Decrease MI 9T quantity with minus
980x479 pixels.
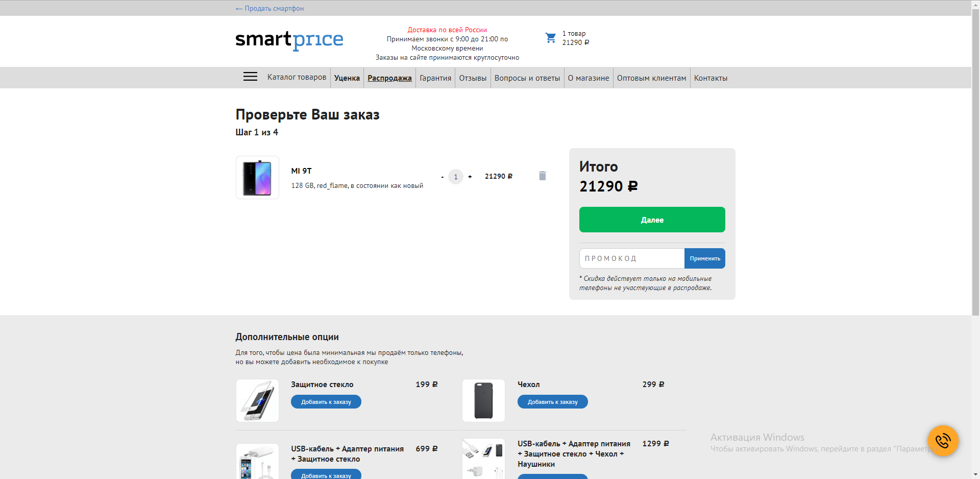(x=443, y=177)
